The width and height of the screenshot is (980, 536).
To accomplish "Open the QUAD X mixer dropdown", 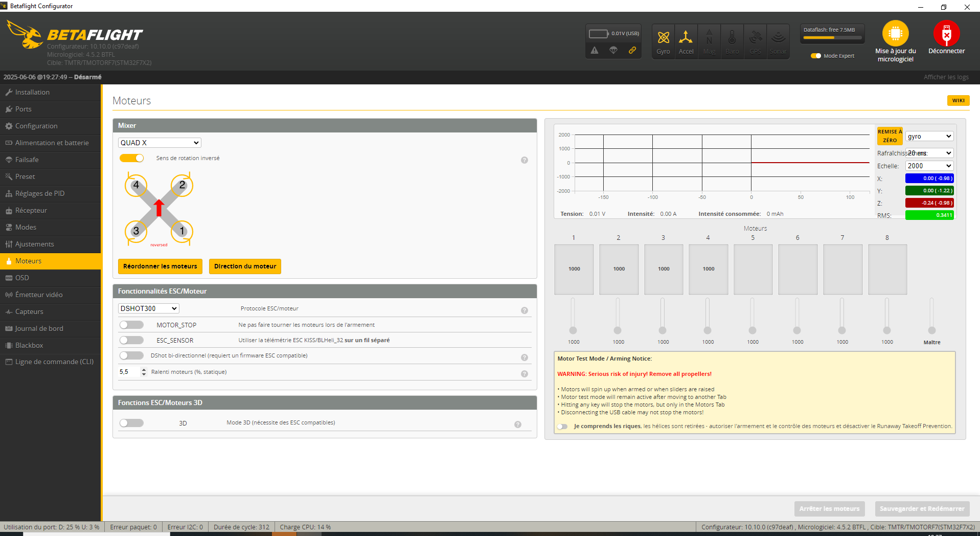I will [159, 143].
